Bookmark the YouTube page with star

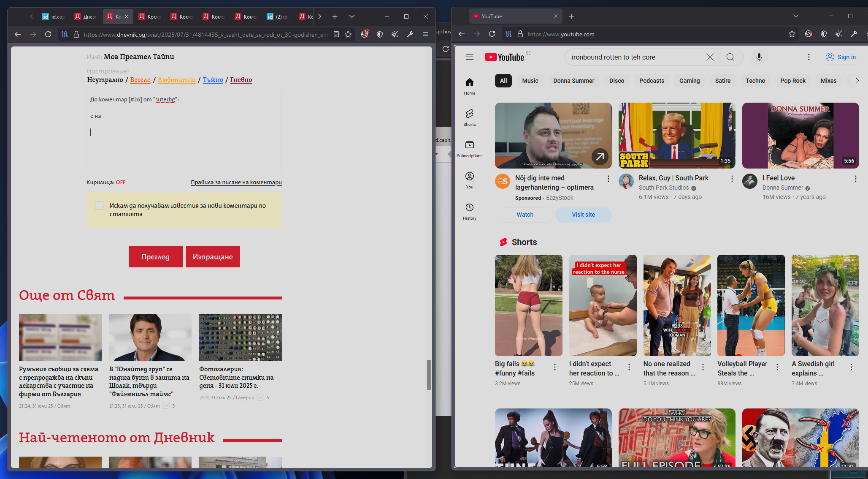792,34
